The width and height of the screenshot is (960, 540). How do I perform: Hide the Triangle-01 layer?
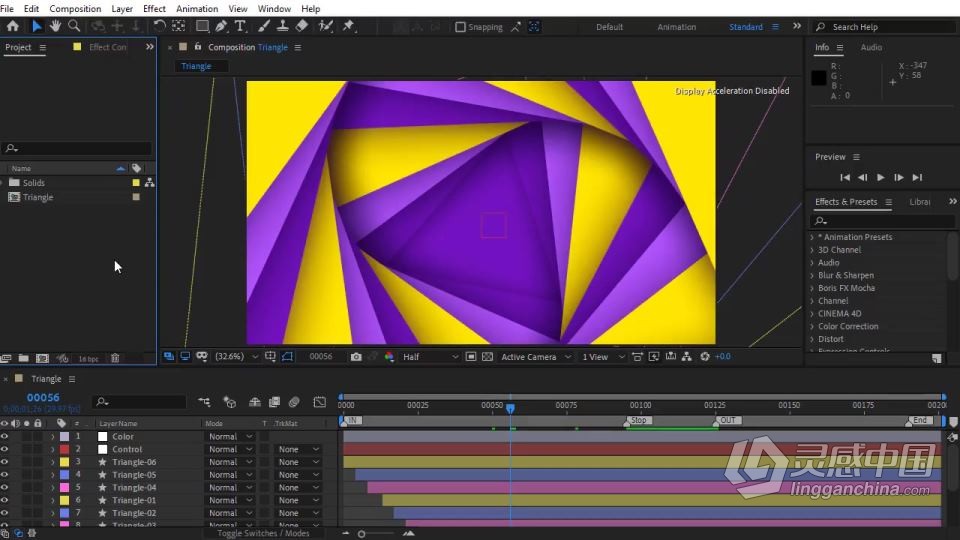[x=4, y=500]
